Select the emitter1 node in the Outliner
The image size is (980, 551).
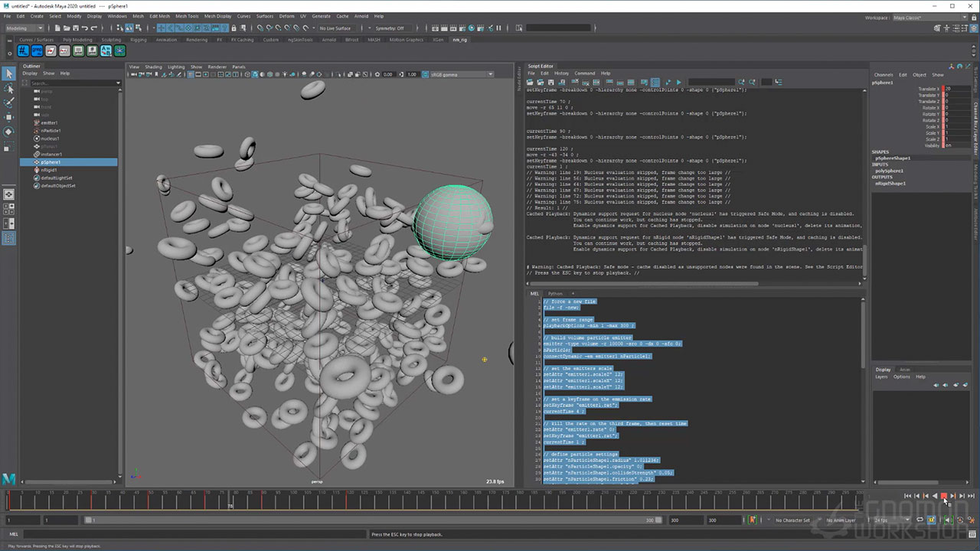click(x=49, y=122)
